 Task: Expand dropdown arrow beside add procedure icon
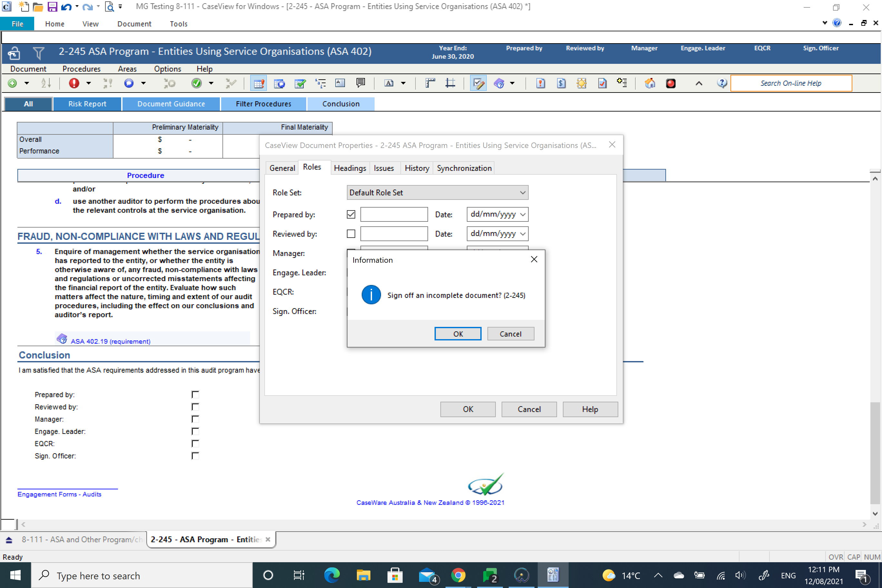click(x=27, y=83)
